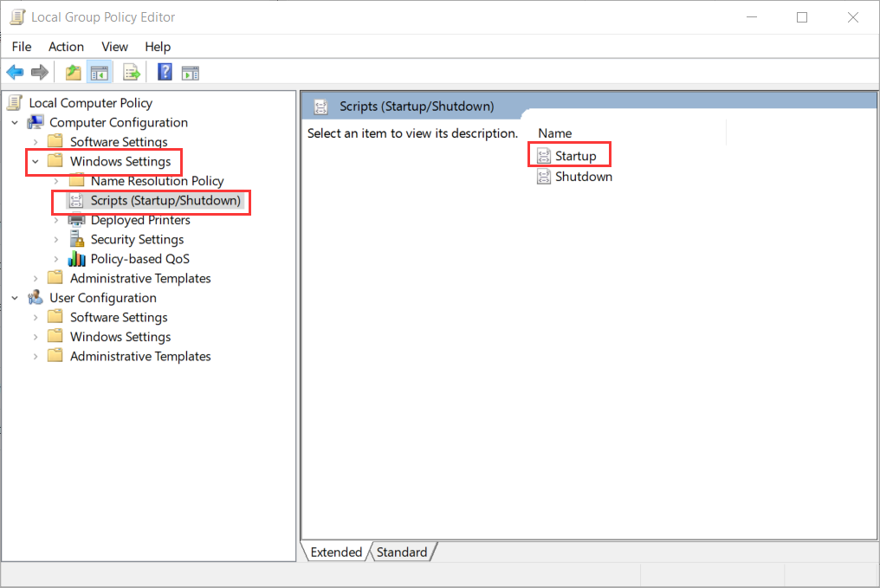Click the Scripts (Startup/Shutdown) tree node icon
880x588 pixels.
(x=76, y=200)
